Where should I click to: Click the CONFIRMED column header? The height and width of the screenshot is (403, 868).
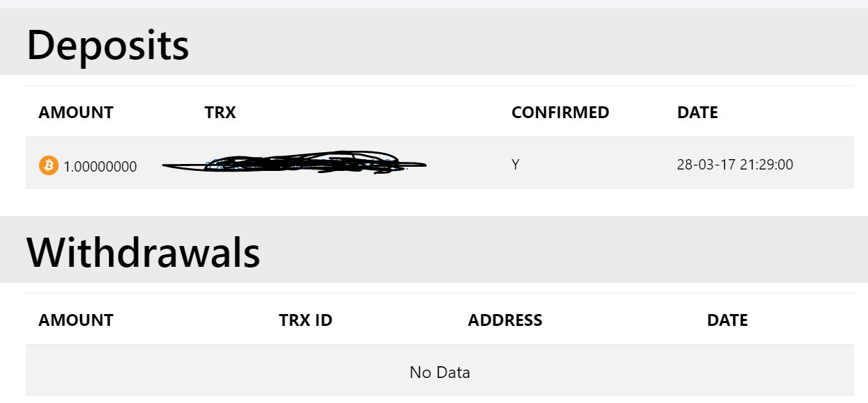coord(560,113)
